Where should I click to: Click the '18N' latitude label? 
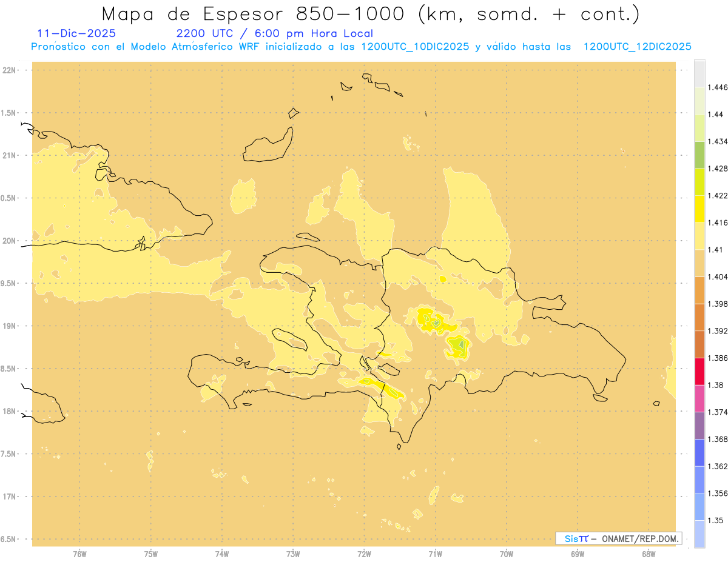10,411
